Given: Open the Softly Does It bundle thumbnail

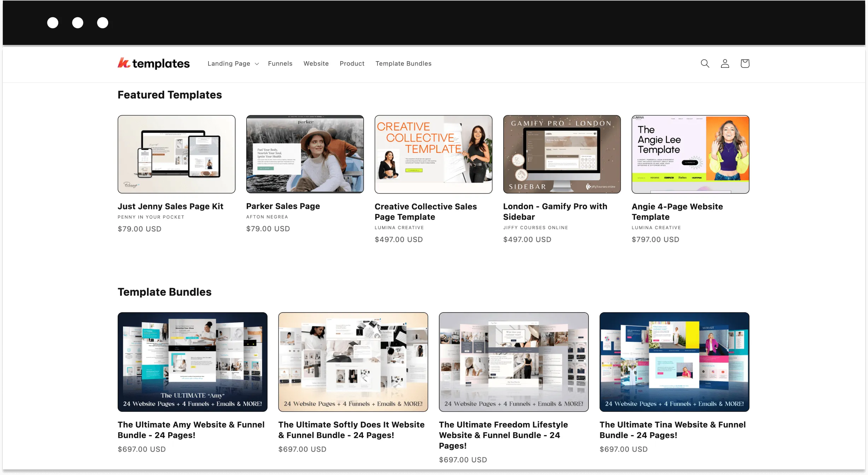Looking at the screenshot, I should click(353, 362).
